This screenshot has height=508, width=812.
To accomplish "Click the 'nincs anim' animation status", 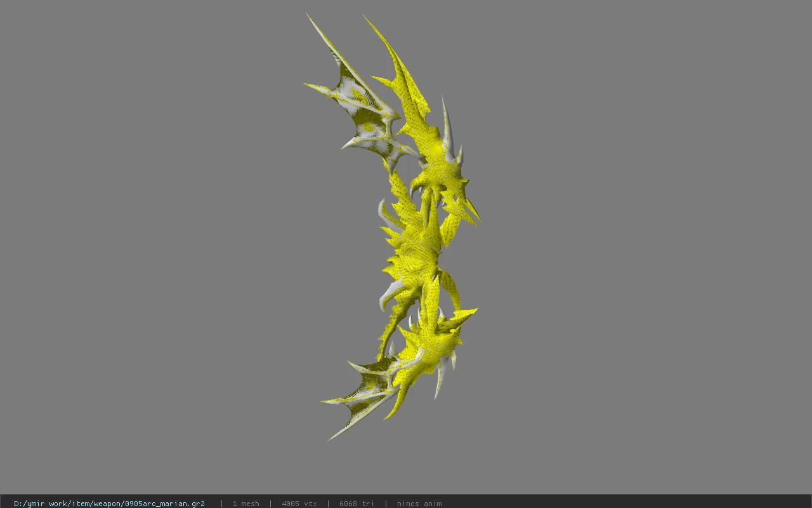I will point(419,504).
